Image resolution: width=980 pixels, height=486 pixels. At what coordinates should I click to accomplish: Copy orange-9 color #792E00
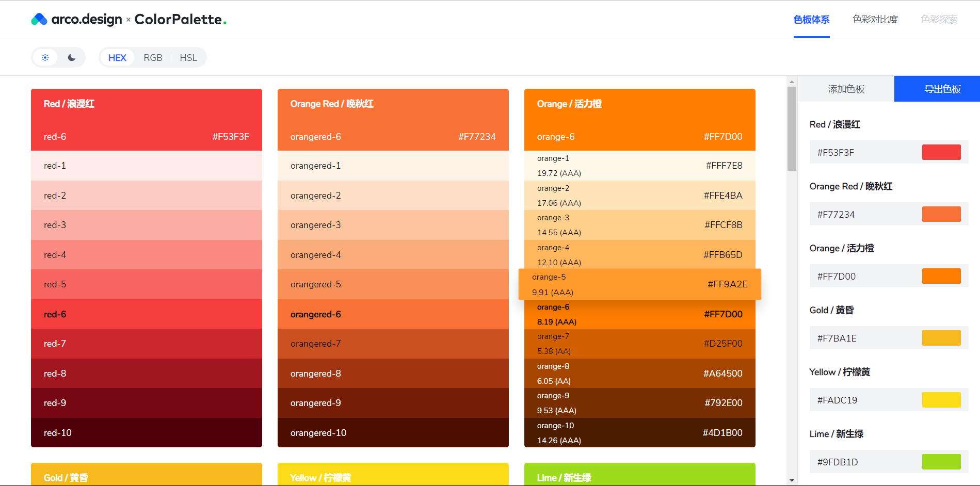tap(640, 403)
